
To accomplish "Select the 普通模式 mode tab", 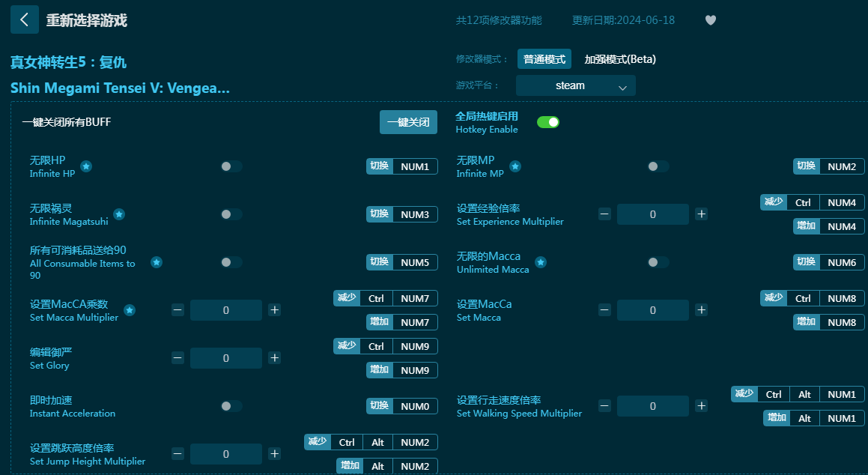I will click(544, 59).
